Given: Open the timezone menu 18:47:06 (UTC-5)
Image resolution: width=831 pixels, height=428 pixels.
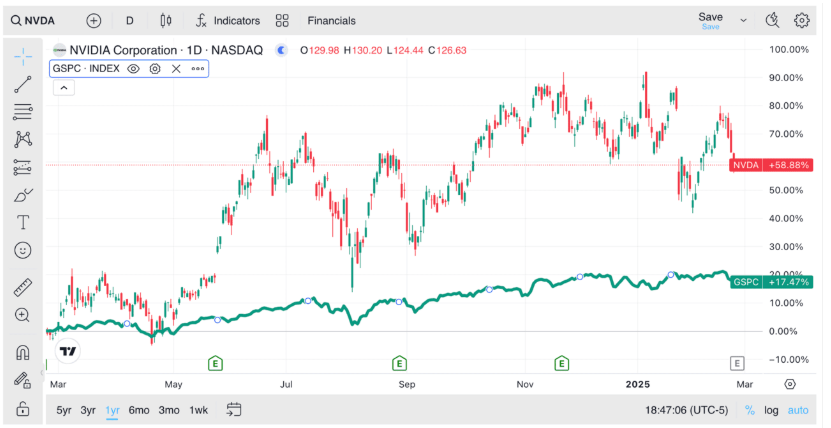Looking at the screenshot, I should [686, 410].
